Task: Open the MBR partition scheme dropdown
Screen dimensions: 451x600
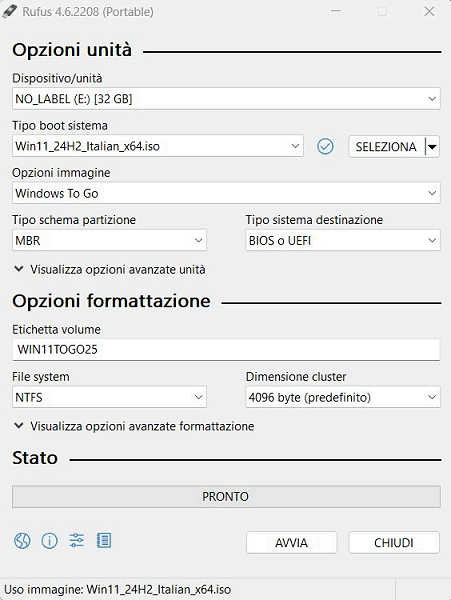Action: [x=109, y=240]
